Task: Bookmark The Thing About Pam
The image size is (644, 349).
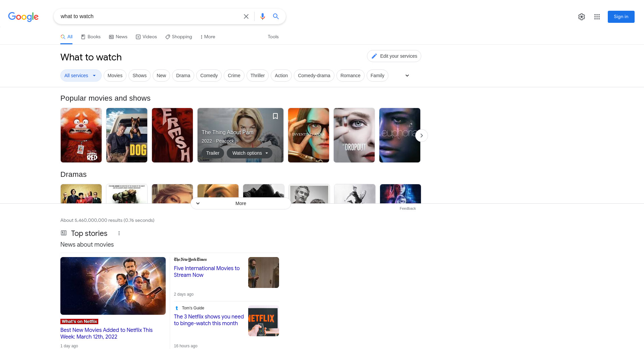Action: pos(275,116)
